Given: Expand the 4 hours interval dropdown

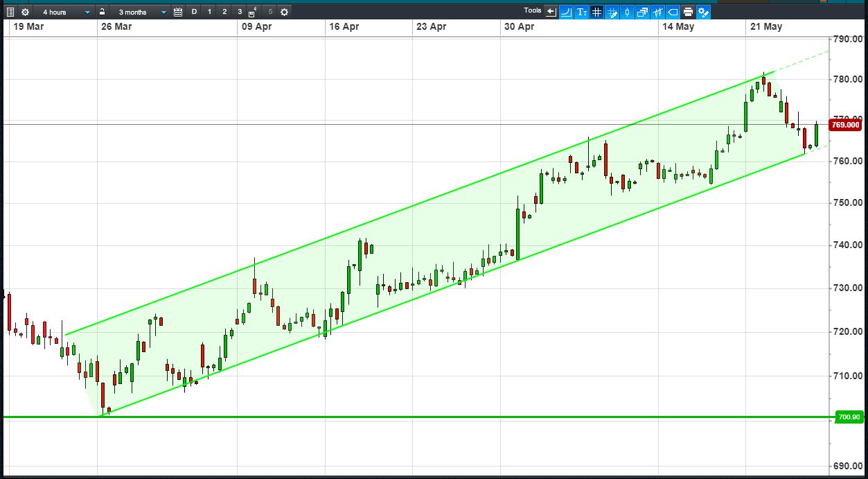Looking at the screenshot, I should (x=64, y=12).
